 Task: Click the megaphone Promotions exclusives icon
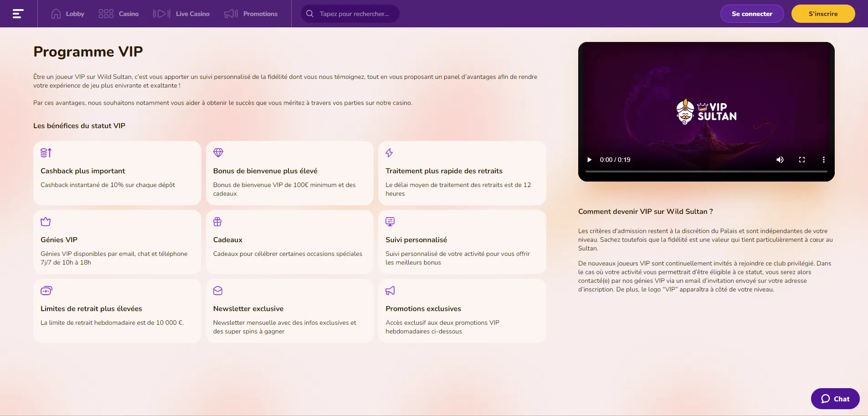390,291
